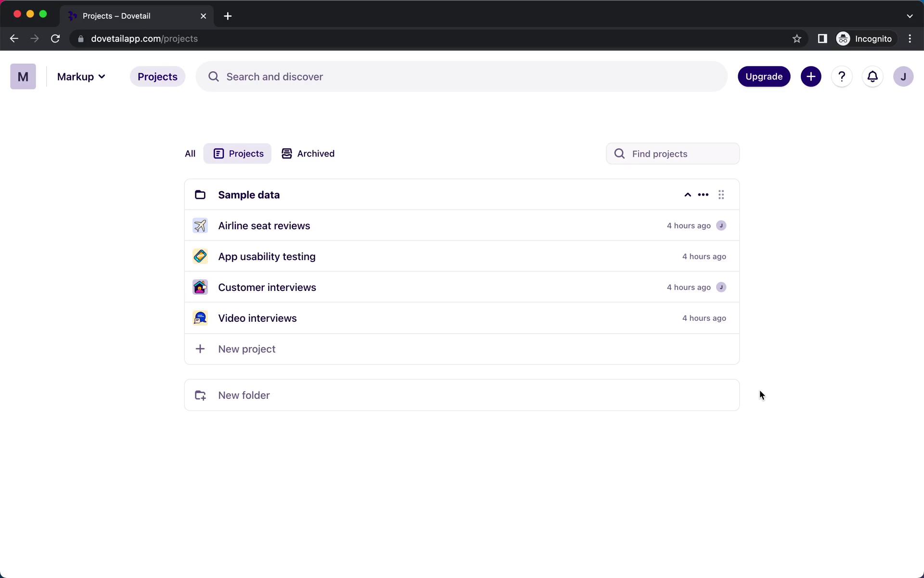Click the house icon for Customer interviews

(200, 287)
